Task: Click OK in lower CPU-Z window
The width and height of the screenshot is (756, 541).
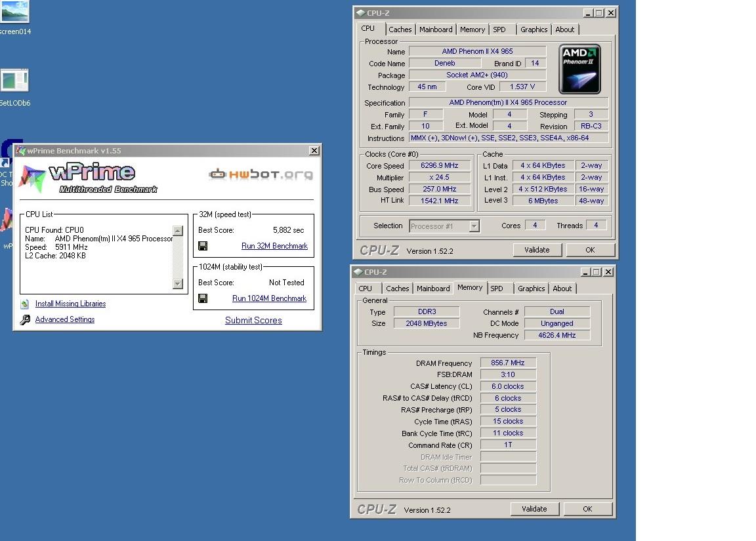Action: point(588,510)
